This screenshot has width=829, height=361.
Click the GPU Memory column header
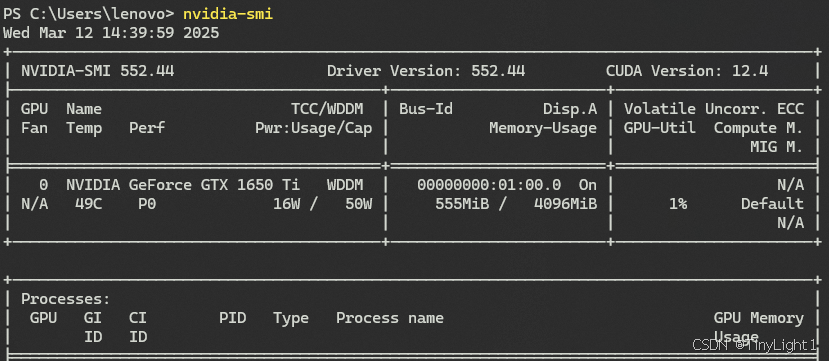tap(759, 318)
